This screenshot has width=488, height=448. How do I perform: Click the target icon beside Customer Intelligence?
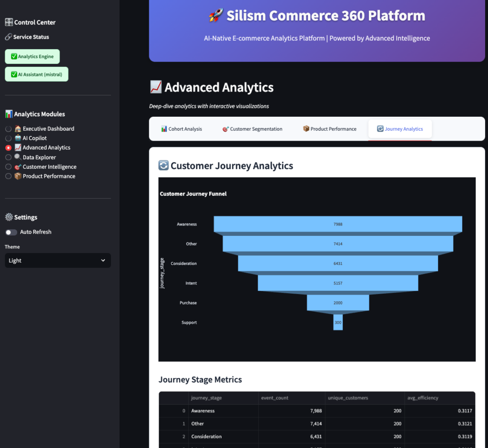[18, 167]
